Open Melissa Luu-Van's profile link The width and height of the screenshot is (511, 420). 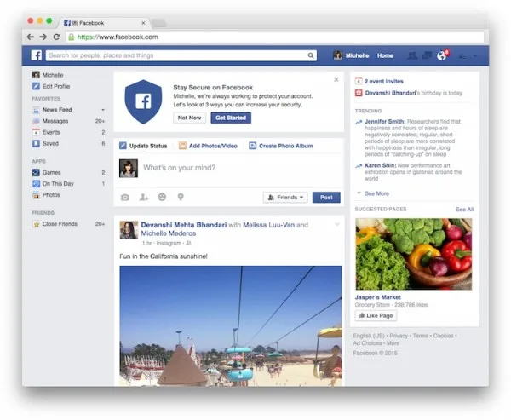click(268, 225)
